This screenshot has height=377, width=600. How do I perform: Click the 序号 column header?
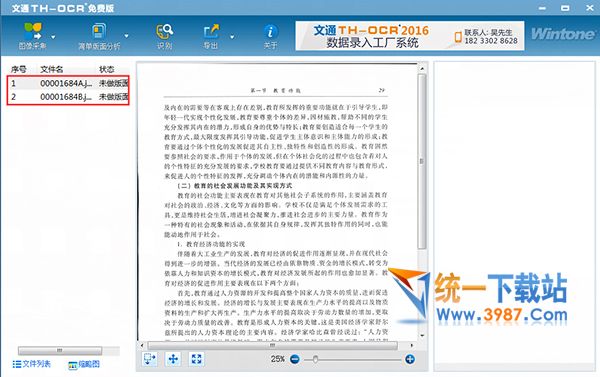pos(18,69)
